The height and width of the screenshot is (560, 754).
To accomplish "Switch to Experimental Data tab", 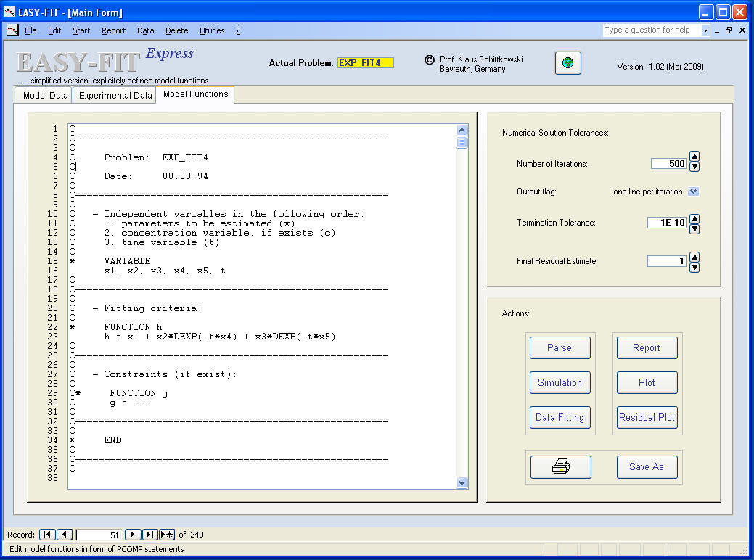I will 115,96.
